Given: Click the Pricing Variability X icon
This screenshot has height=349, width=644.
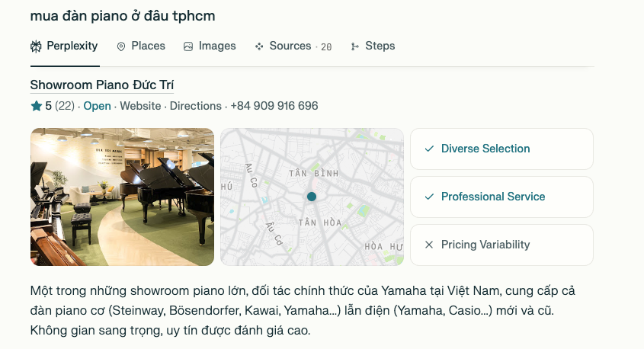Looking at the screenshot, I should [429, 245].
